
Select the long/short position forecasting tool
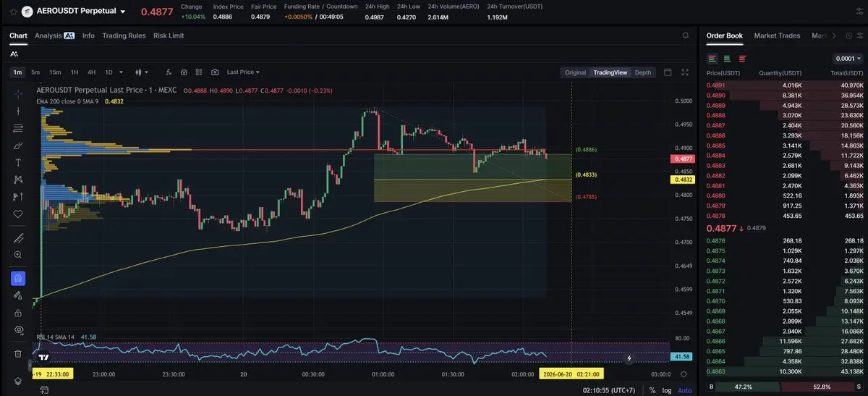18,197
